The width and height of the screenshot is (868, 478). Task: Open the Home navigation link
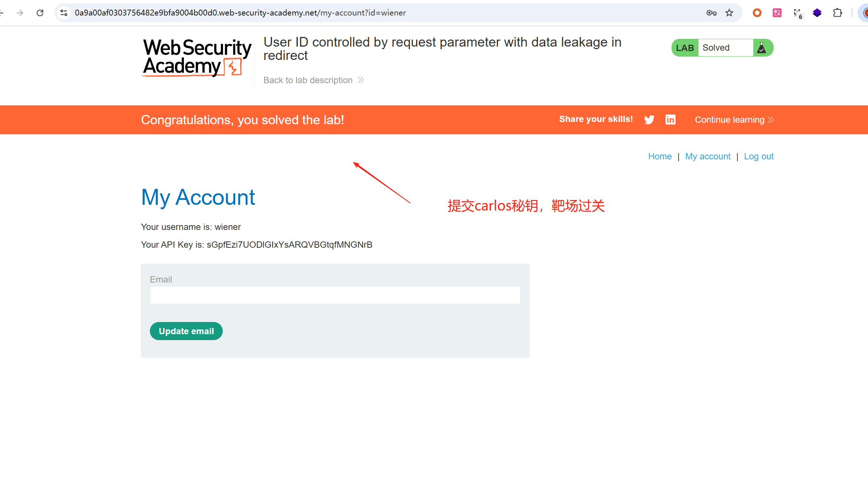coord(660,156)
